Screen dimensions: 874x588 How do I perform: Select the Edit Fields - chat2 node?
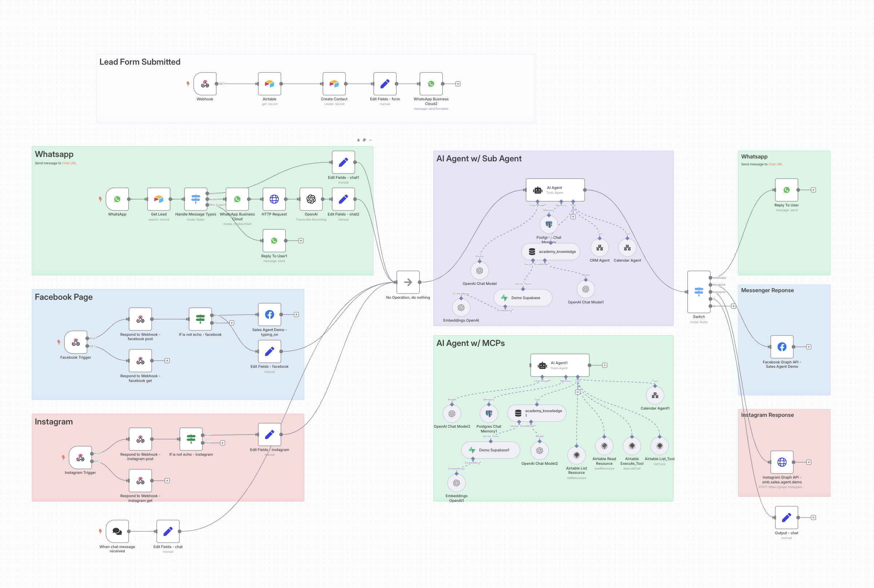tap(343, 199)
